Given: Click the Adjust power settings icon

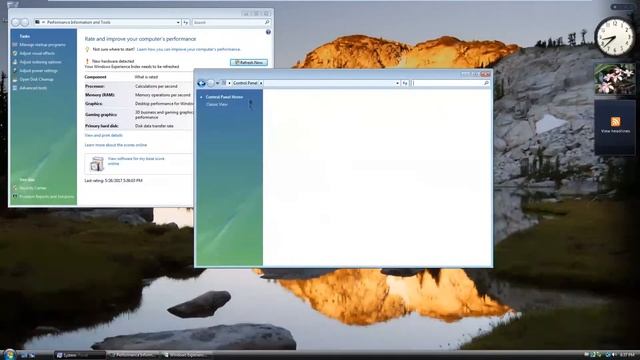Looking at the screenshot, I should pyautogui.click(x=15, y=71).
